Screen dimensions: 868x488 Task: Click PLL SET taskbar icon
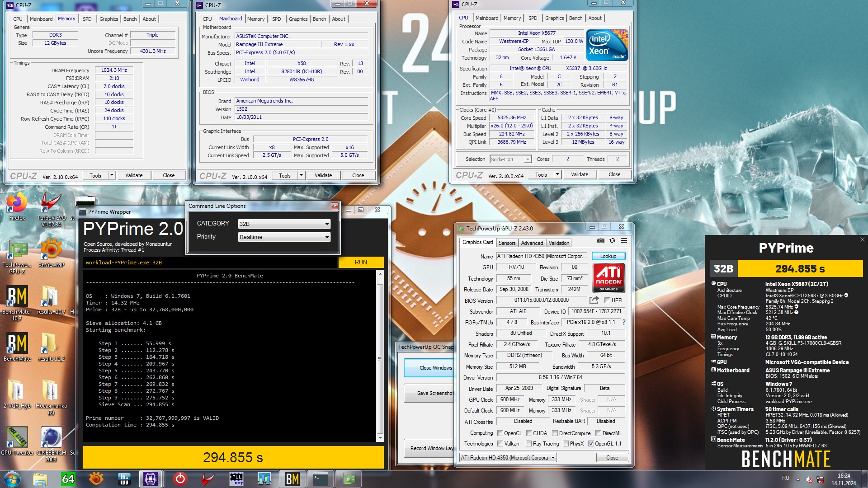pyautogui.click(x=236, y=479)
